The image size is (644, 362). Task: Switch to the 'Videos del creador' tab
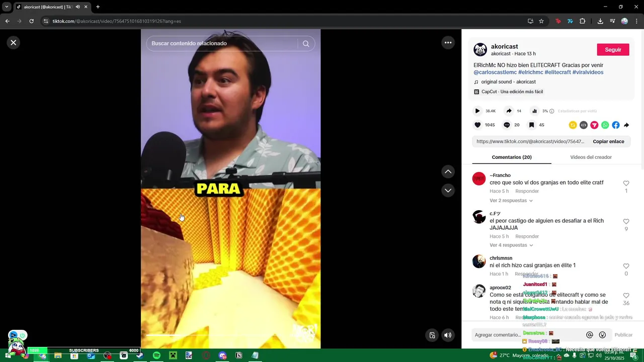click(x=591, y=157)
